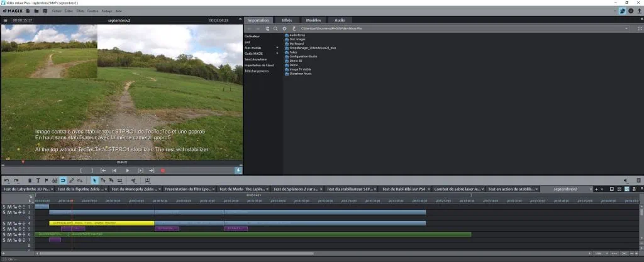Jump to range start button
The image size is (644, 262).
click(x=103, y=170)
